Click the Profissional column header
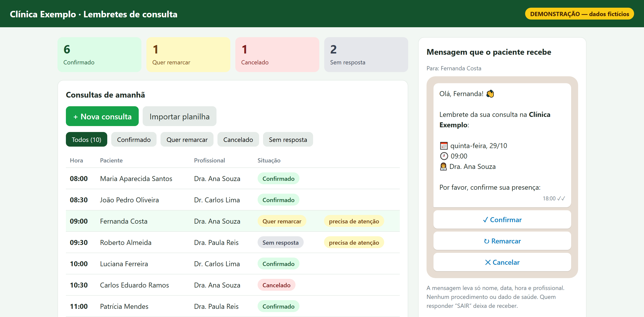This screenshot has width=644, height=317. pyautogui.click(x=210, y=160)
